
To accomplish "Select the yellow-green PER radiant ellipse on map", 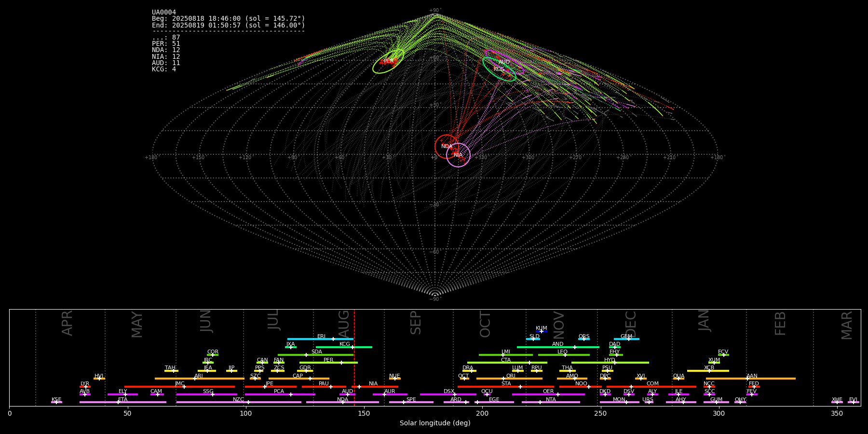I will click(389, 61).
